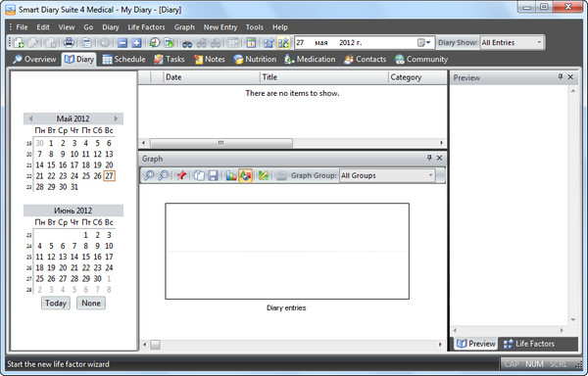This screenshot has height=376, width=588.
Task: Switch to the Nutrition tab
Action: [255, 59]
